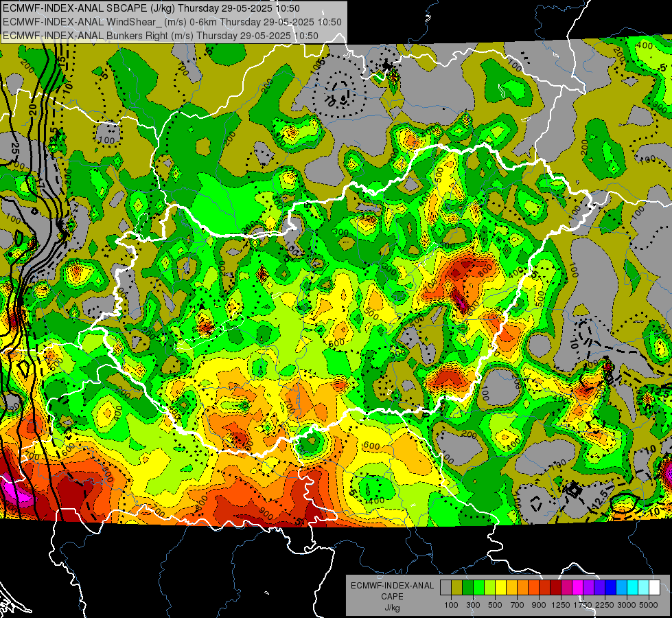This screenshot has height=618, width=672.
Task: Click the legend value 300
Action: click(x=473, y=605)
